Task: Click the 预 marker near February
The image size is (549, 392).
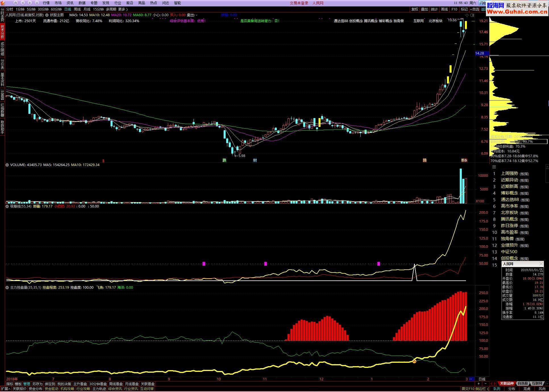Action: click(425, 160)
